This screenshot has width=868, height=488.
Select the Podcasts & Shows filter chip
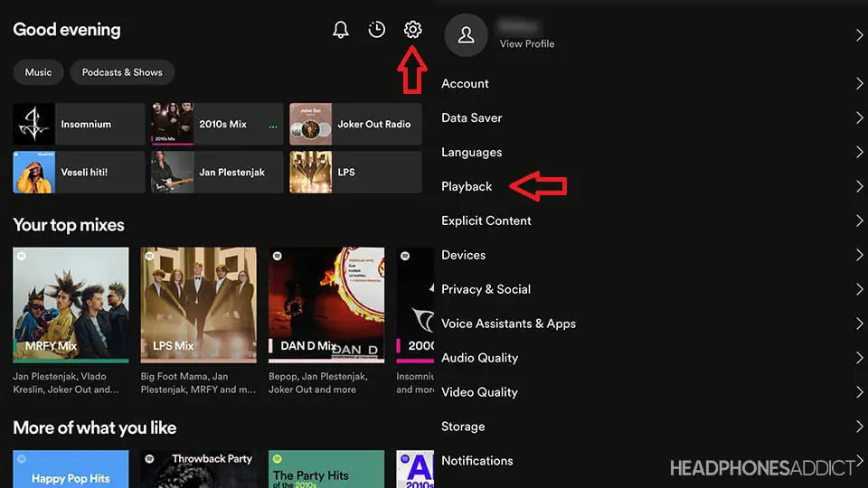pyautogui.click(x=122, y=72)
